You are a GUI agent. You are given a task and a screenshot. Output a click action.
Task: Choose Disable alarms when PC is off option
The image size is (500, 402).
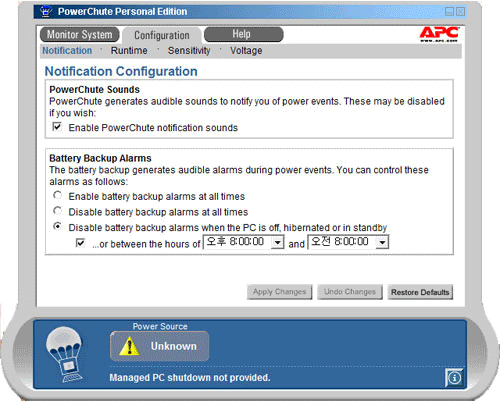point(58,226)
